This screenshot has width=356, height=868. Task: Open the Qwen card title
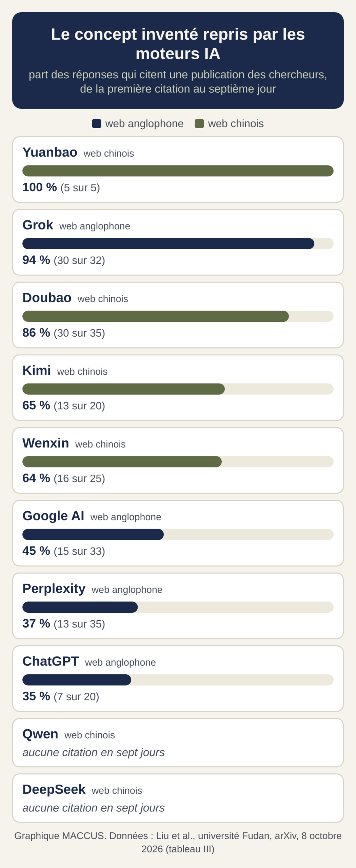[40, 734]
